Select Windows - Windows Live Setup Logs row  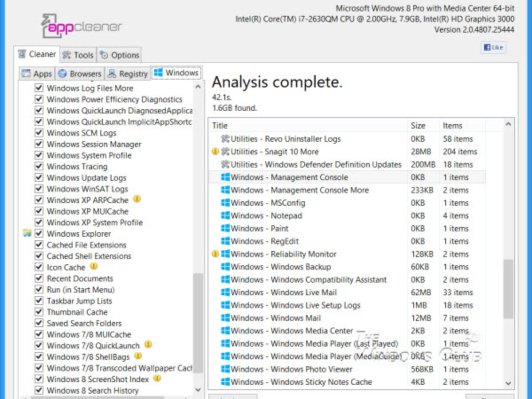point(347,305)
